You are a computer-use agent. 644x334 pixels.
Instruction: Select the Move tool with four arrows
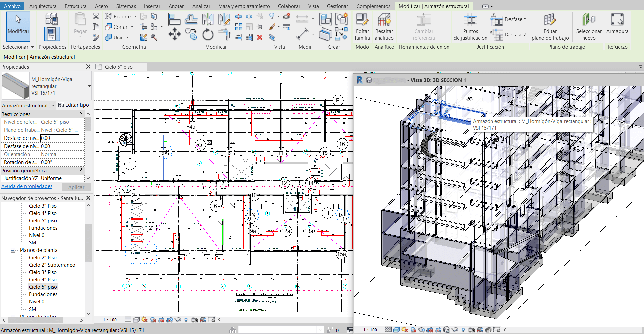click(x=175, y=34)
